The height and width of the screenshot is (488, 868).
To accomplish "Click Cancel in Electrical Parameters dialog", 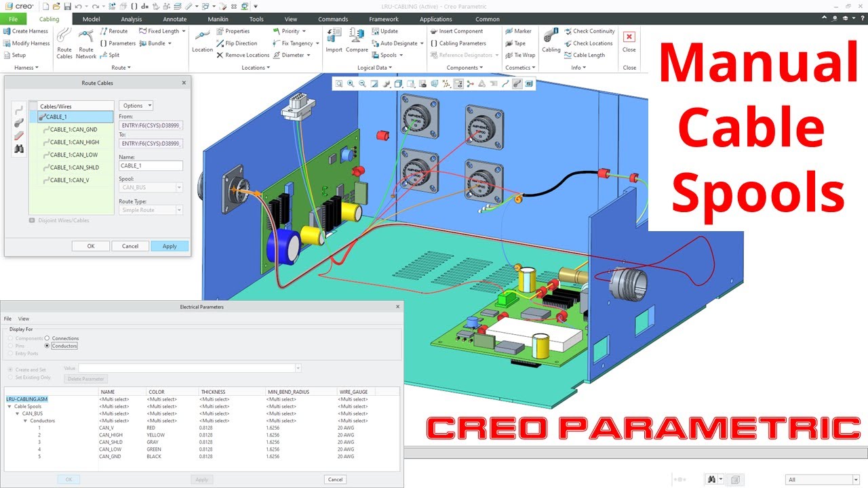I will point(335,479).
